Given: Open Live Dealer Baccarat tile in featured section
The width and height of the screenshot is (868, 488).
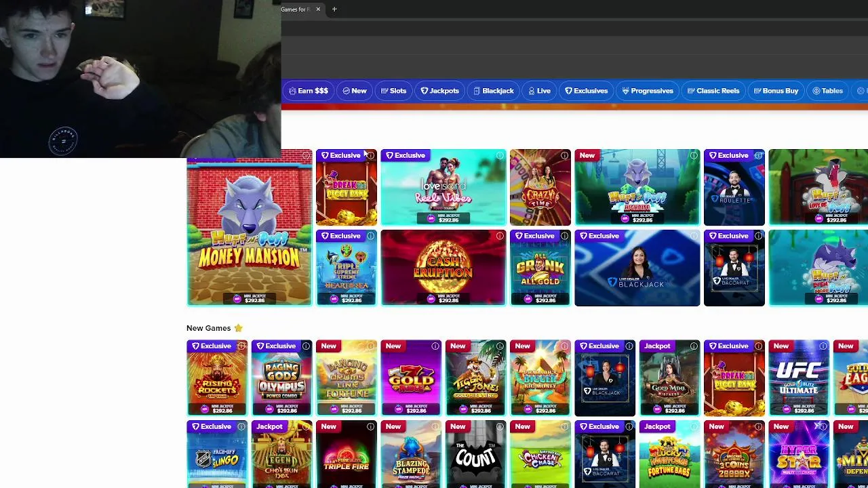Looking at the screenshot, I should [734, 268].
